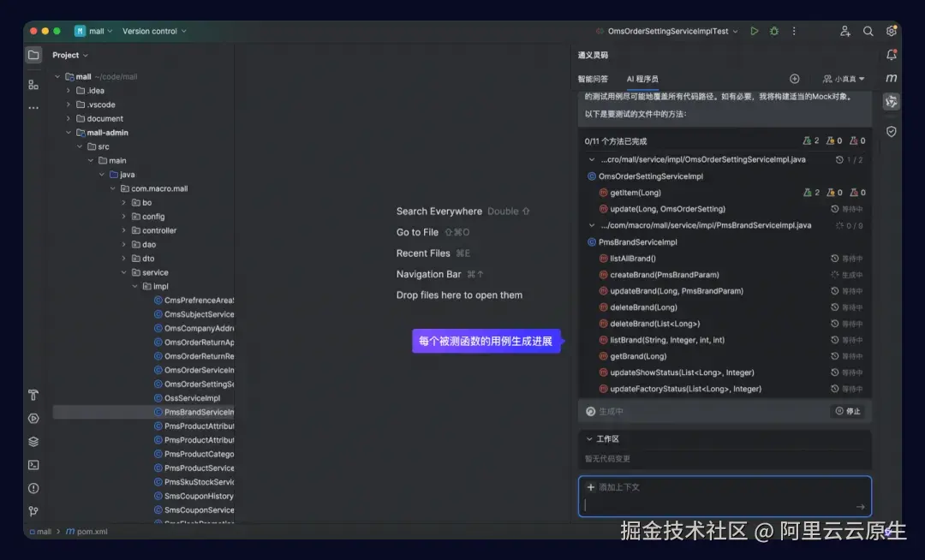Click the notifications bell icon
The image size is (925, 560).
[892, 54]
